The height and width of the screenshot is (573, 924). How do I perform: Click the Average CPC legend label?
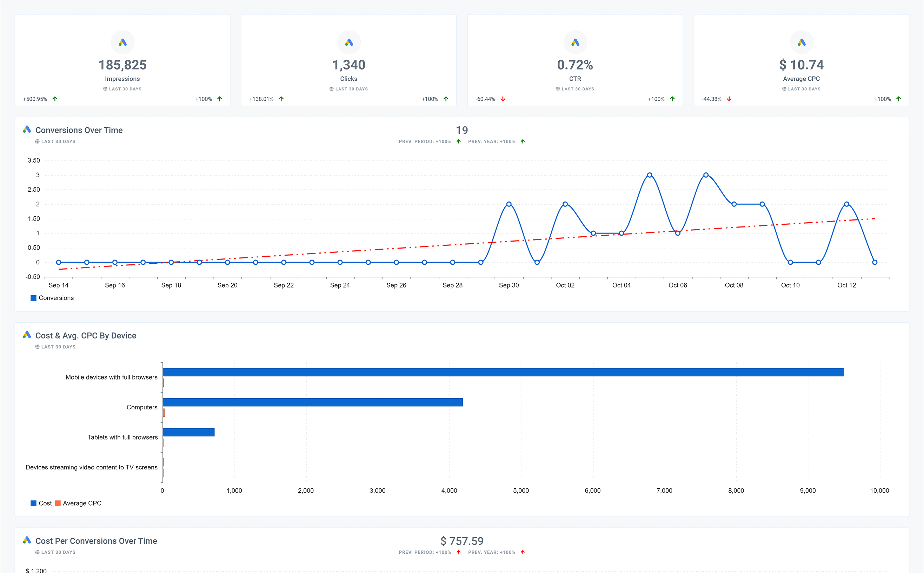pyautogui.click(x=82, y=503)
